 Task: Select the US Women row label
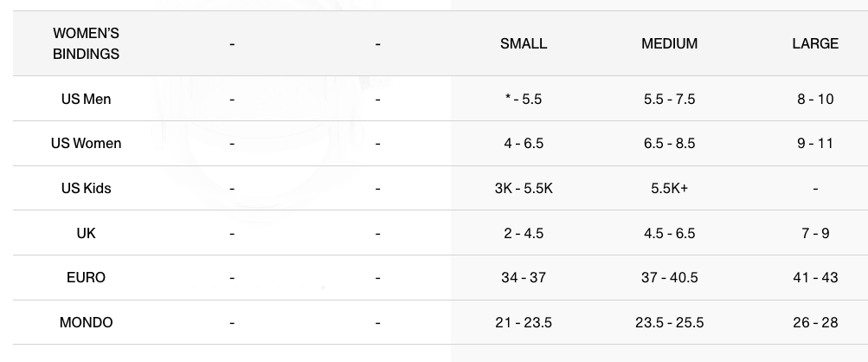(x=86, y=143)
